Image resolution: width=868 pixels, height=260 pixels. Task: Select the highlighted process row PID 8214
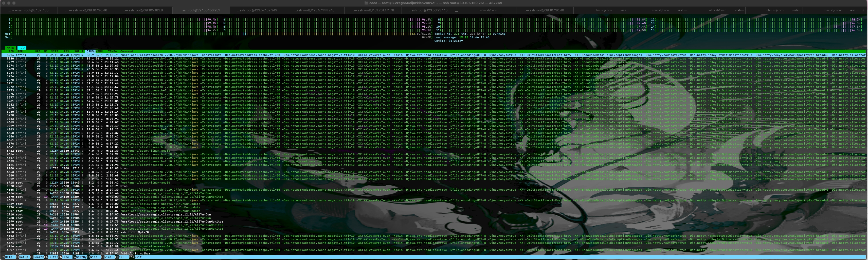[434, 55]
